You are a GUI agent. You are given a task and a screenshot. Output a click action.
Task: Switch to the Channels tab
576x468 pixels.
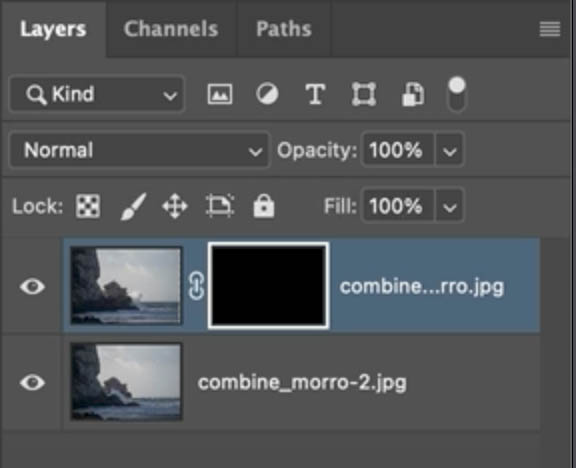coord(171,29)
